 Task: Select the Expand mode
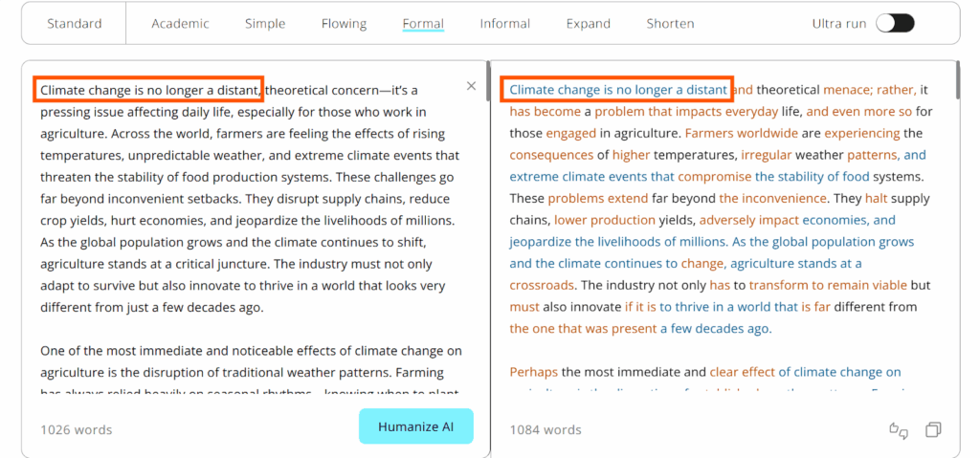coord(589,24)
